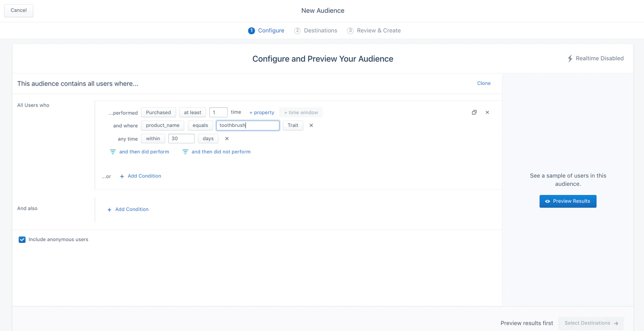This screenshot has height=331, width=644.
Task: Remove the 30 days time window
Action: pyautogui.click(x=227, y=139)
